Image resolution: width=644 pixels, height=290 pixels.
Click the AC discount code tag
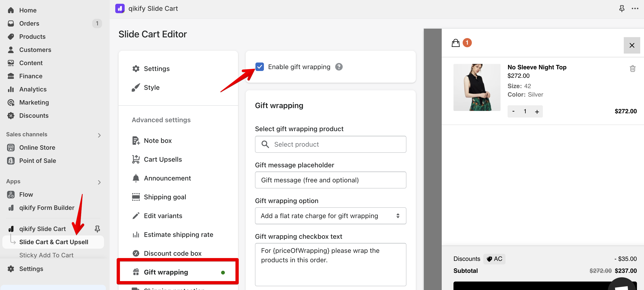[x=494, y=259]
